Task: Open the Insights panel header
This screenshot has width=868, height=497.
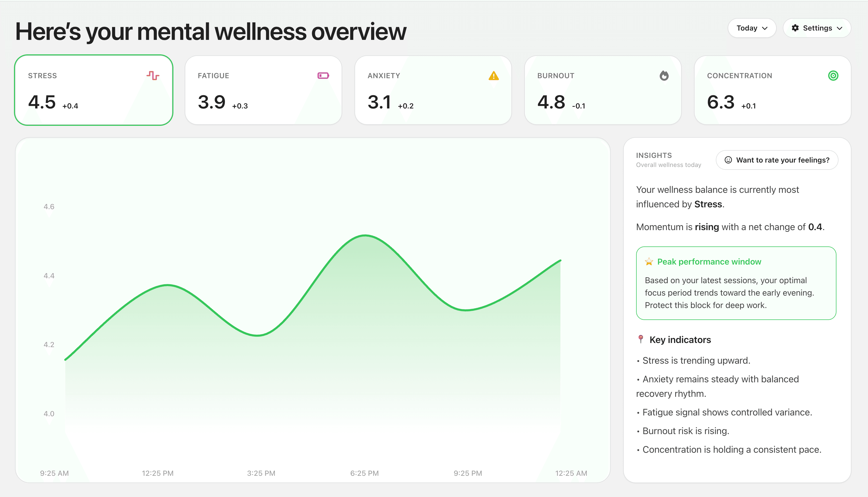Action: click(653, 155)
